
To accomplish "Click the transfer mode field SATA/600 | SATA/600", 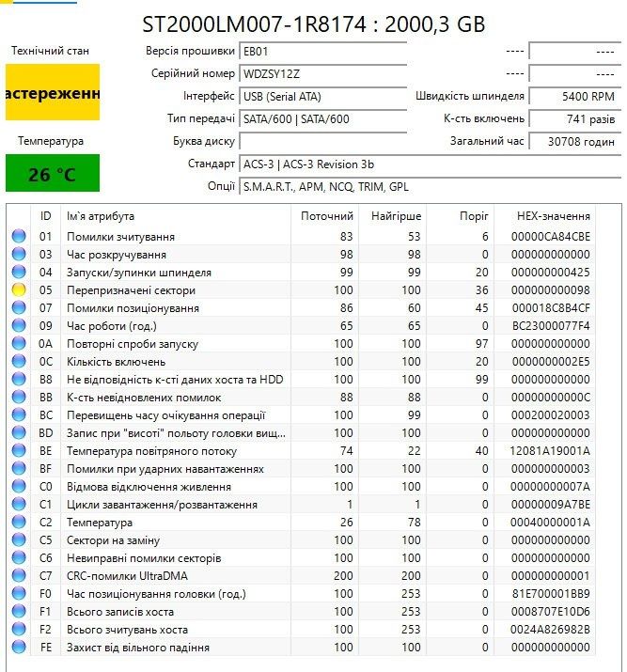I will [x=322, y=119].
